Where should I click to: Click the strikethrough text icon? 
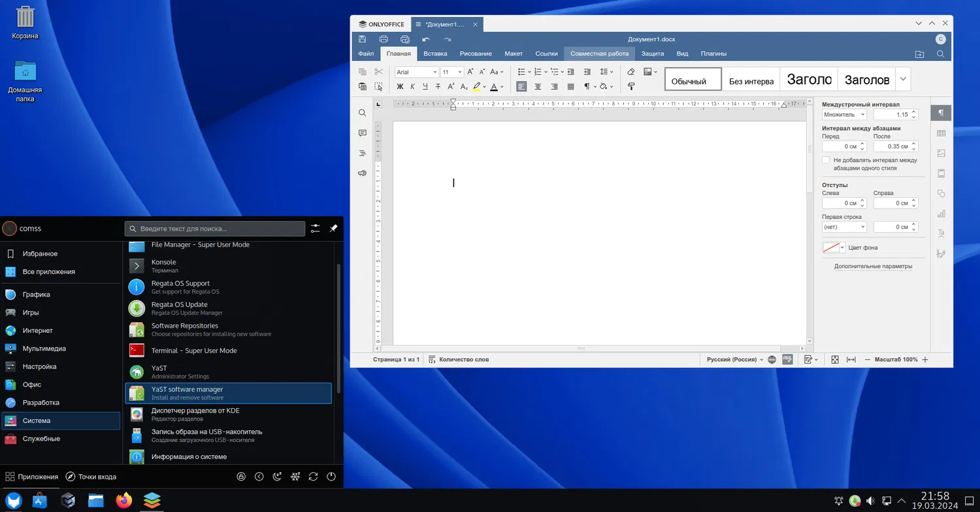[x=438, y=86]
